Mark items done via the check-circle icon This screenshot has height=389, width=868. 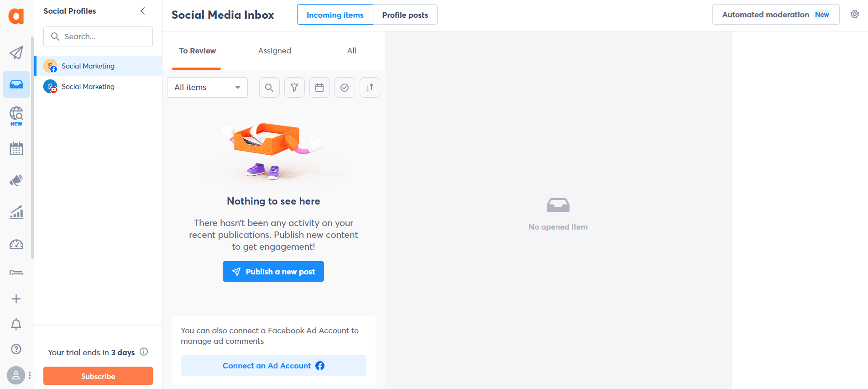(x=345, y=87)
